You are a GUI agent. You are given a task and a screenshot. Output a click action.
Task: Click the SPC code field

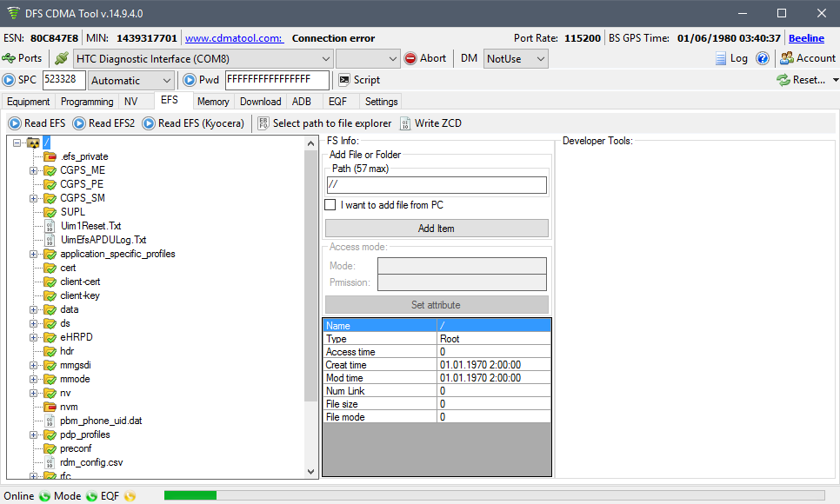coord(63,80)
